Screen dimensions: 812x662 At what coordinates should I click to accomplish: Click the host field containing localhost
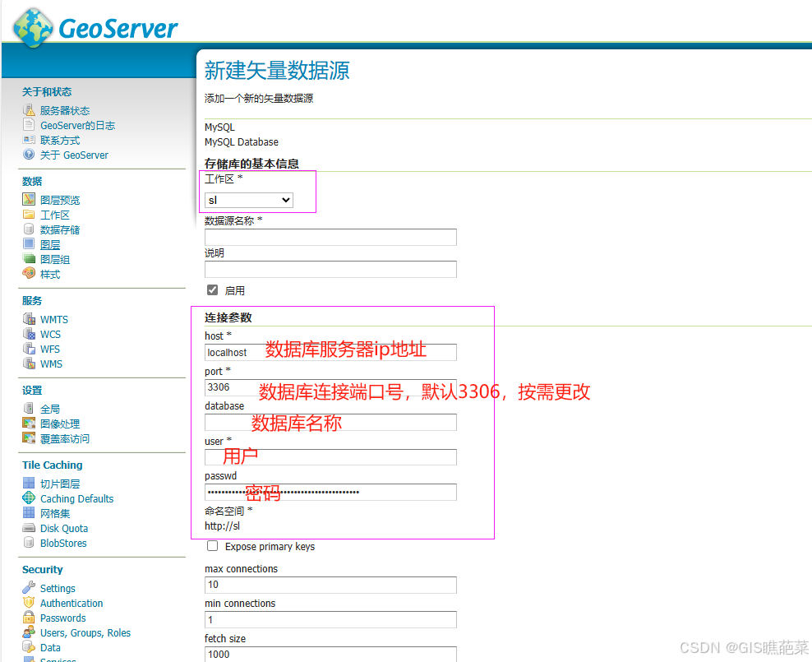click(330, 352)
